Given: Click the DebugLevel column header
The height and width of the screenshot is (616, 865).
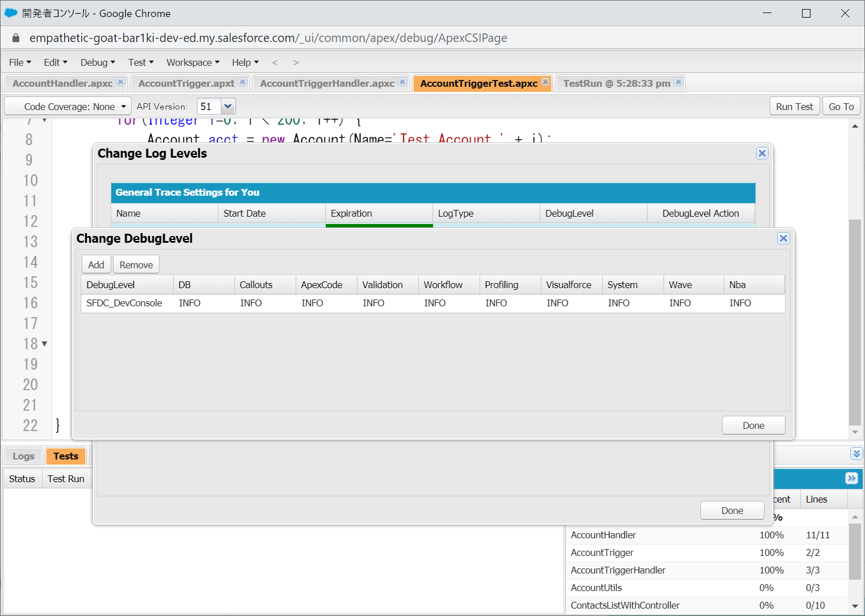Looking at the screenshot, I should [x=127, y=285].
